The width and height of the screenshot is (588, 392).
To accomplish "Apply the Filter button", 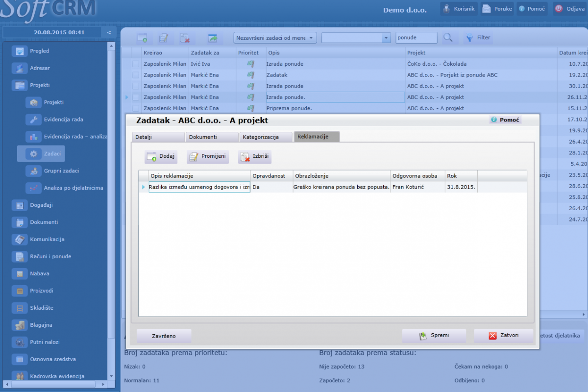I will tap(478, 38).
